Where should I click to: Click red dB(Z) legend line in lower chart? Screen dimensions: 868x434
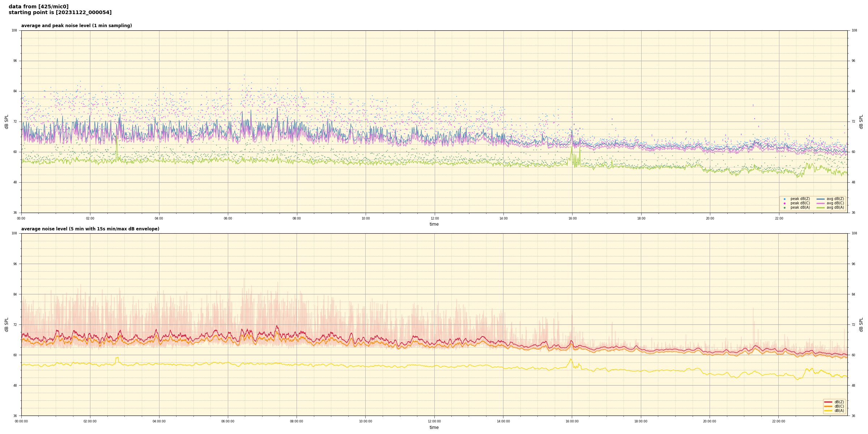tap(828, 402)
